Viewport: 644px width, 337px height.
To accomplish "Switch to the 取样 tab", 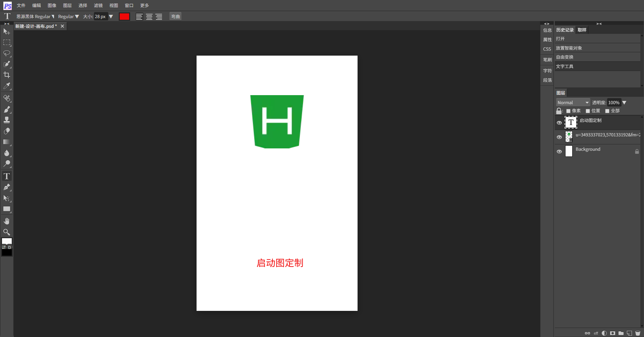I will click(x=582, y=30).
